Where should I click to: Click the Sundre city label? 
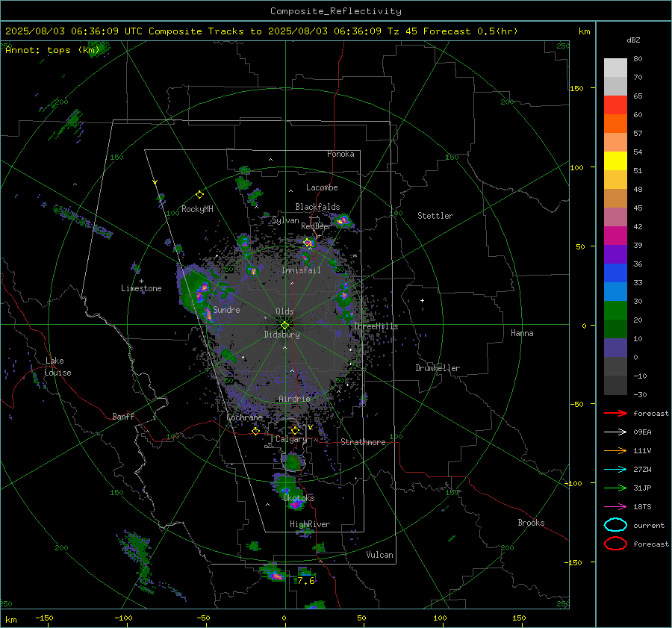(226, 309)
